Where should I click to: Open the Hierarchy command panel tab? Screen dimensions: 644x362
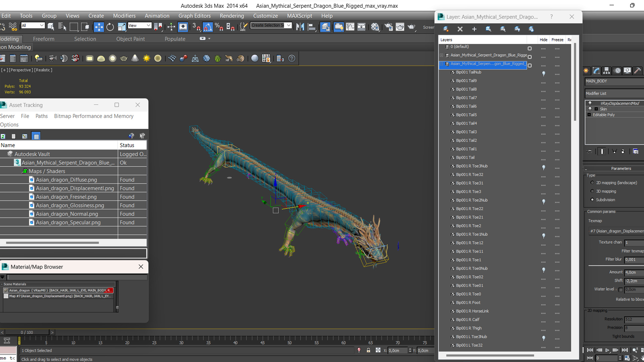point(606,70)
